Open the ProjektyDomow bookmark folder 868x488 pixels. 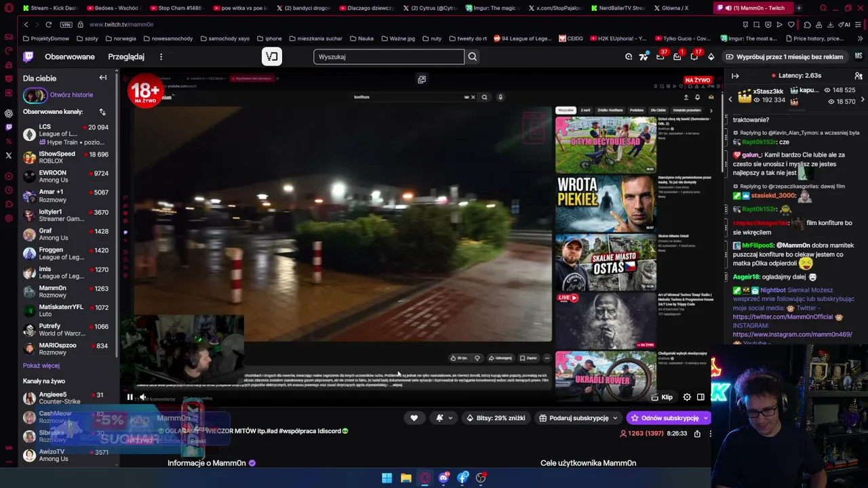(x=46, y=39)
